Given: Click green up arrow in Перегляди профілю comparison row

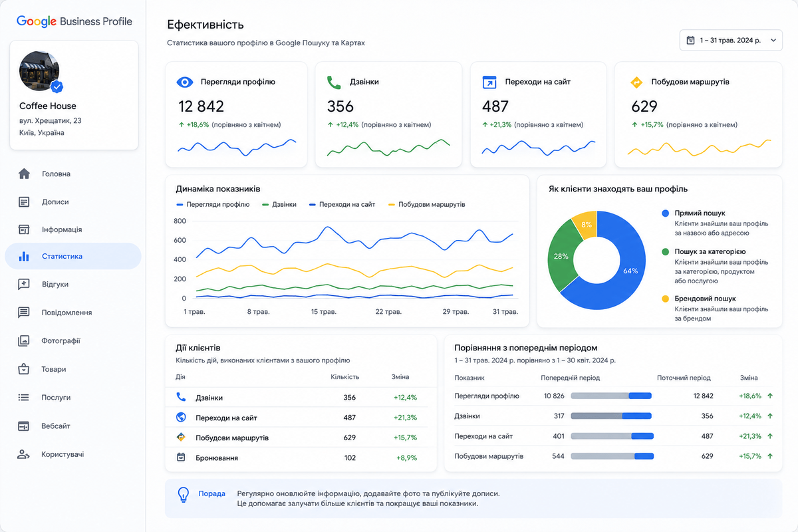Looking at the screenshot, I should [770, 396].
